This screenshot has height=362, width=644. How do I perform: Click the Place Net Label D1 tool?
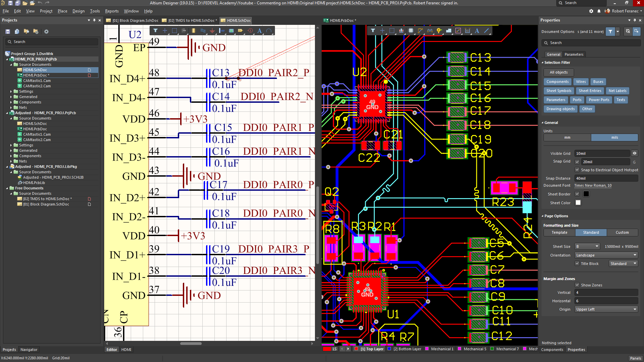(240, 31)
